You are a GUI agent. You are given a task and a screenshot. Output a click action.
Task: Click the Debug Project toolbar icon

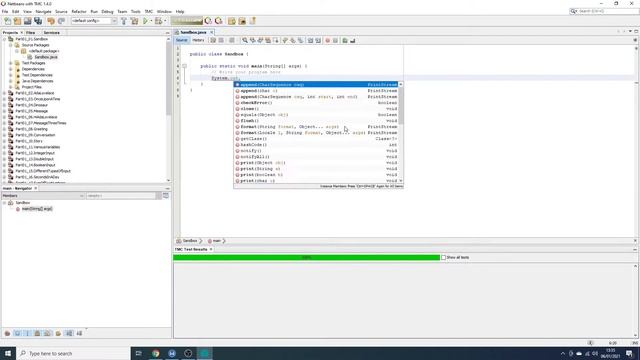(x=158, y=21)
